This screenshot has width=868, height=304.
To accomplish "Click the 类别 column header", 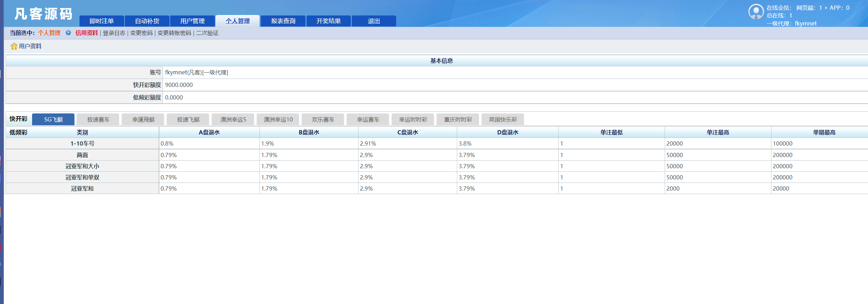I will [82, 132].
